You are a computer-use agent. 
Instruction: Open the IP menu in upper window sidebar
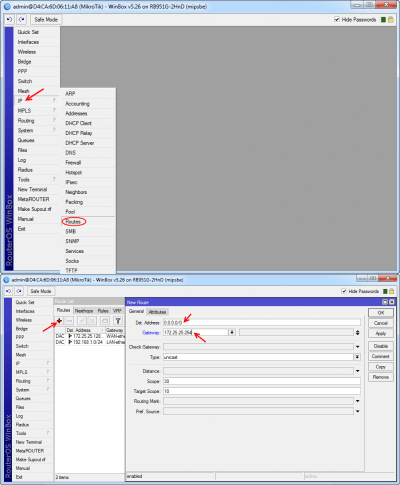click(x=37, y=101)
